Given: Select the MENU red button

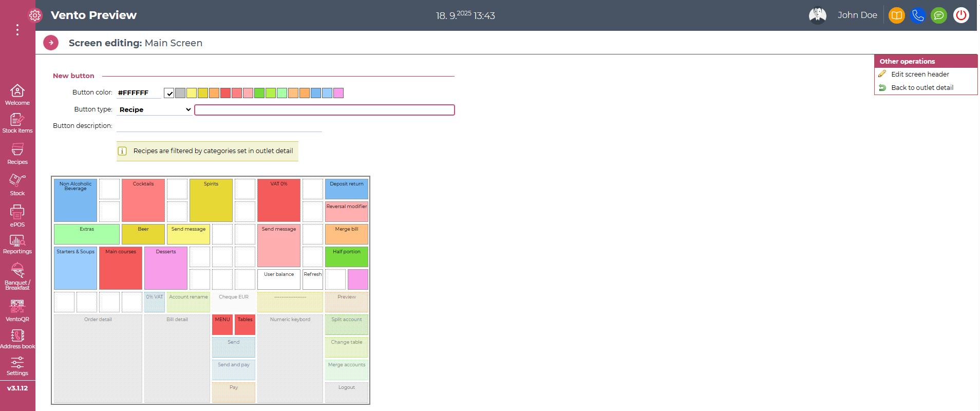Looking at the screenshot, I should 222,325.
